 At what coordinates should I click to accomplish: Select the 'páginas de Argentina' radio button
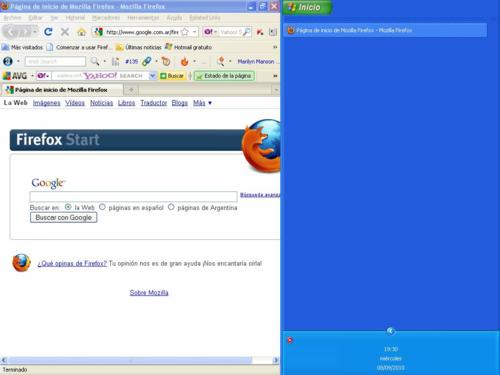[171, 207]
